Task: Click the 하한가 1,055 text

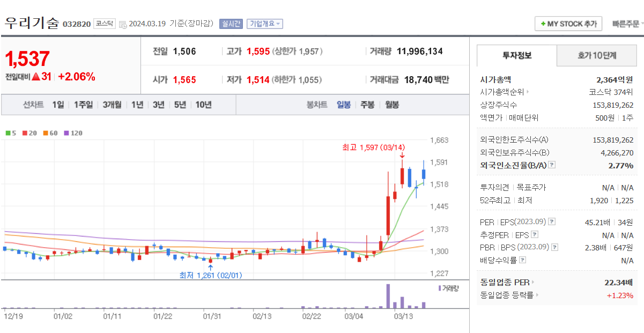Action: click(297, 80)
